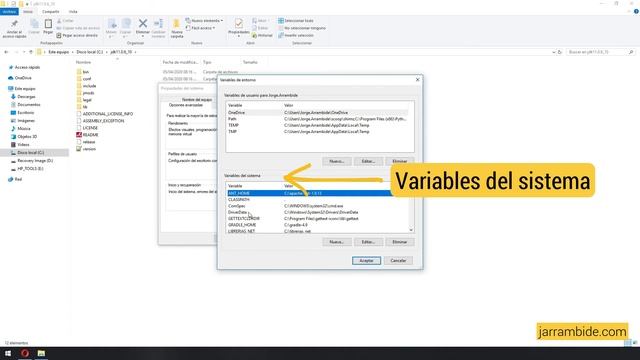Select Objetos 3D in navigation pane
Viewport: 640px width, 360px height.
[27, 136]
